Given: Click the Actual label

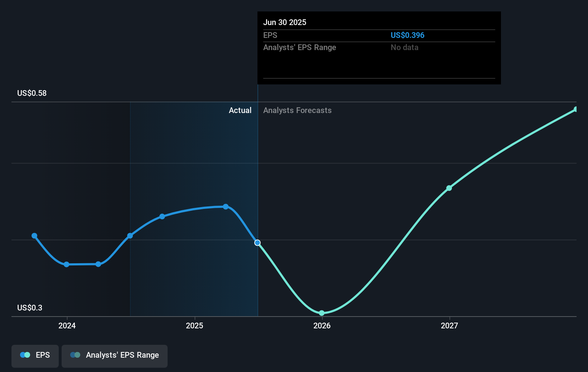Looking at the screenshot, I should 240,110.
